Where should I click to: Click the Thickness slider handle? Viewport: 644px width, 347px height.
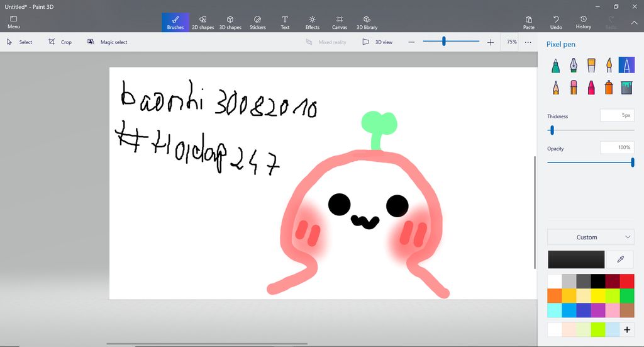tap(552, 130)
